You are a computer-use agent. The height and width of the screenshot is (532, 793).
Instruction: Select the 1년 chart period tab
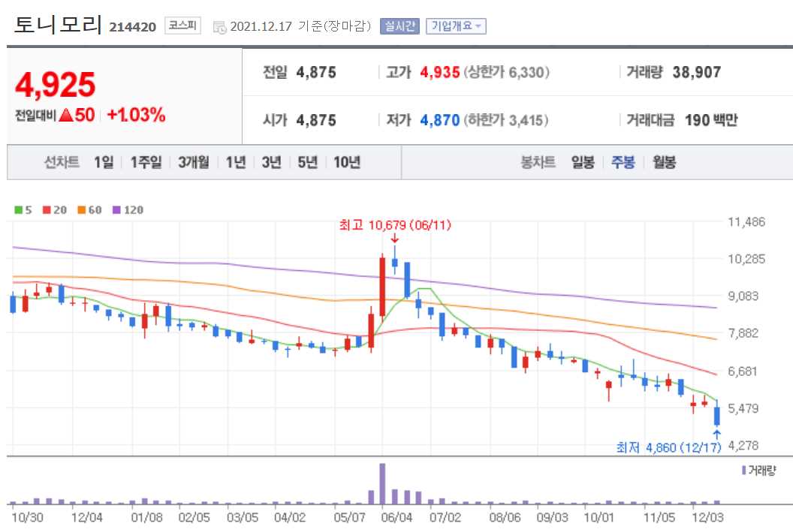[x=237, y=161]
